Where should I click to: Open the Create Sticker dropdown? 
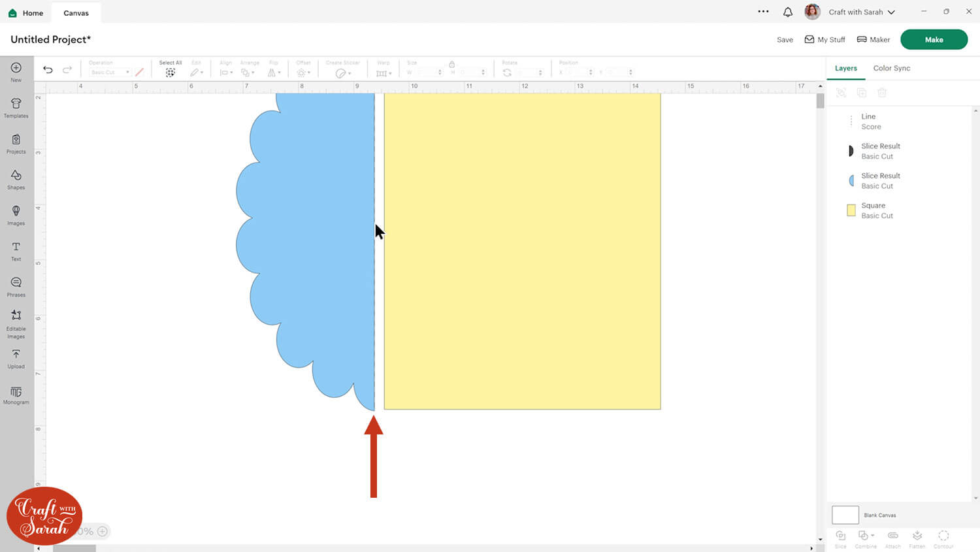pyautogui.click(x=343, y=73)
